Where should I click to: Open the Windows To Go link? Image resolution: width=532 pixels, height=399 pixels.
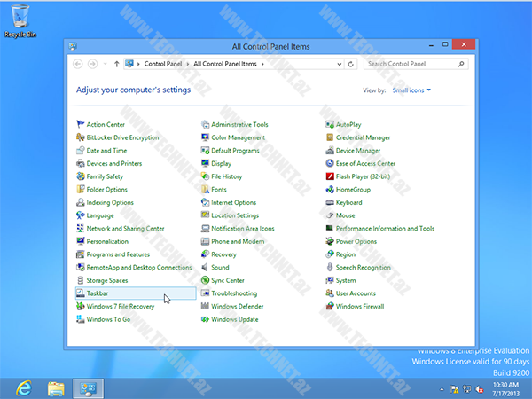click(x=108, y=319)
